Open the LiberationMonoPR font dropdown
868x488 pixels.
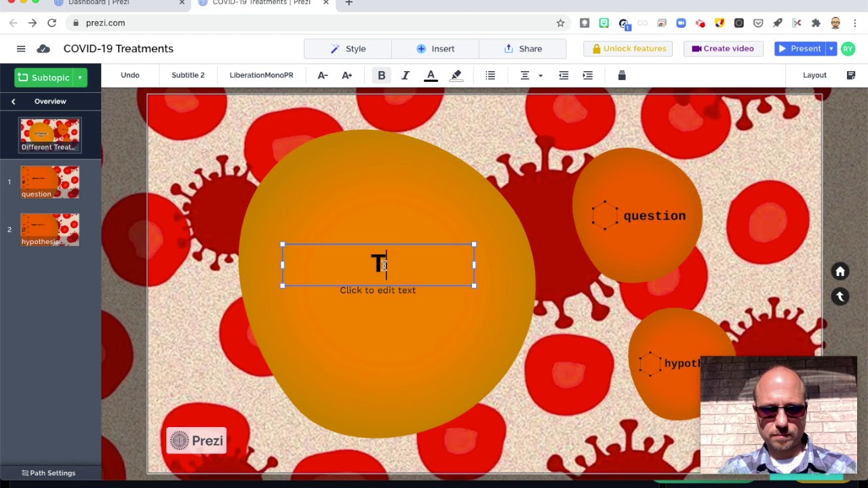click(x=261, y=75)
